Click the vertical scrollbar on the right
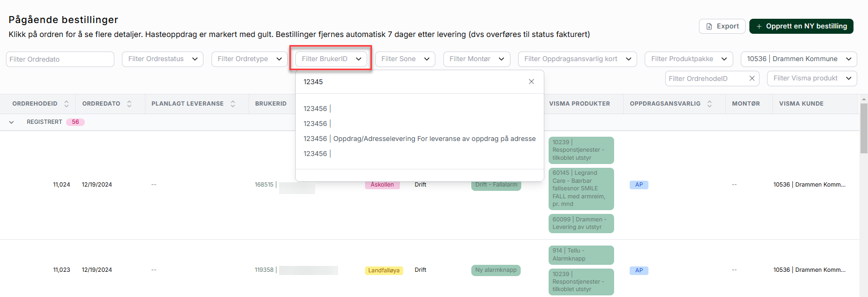 point(863,129)
